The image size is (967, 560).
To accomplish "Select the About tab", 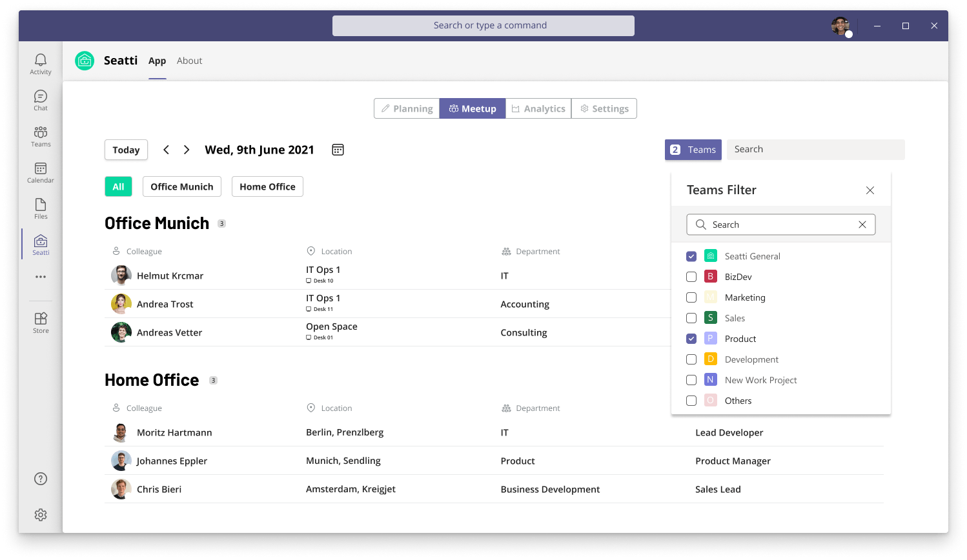I will (x=190, y=61).
